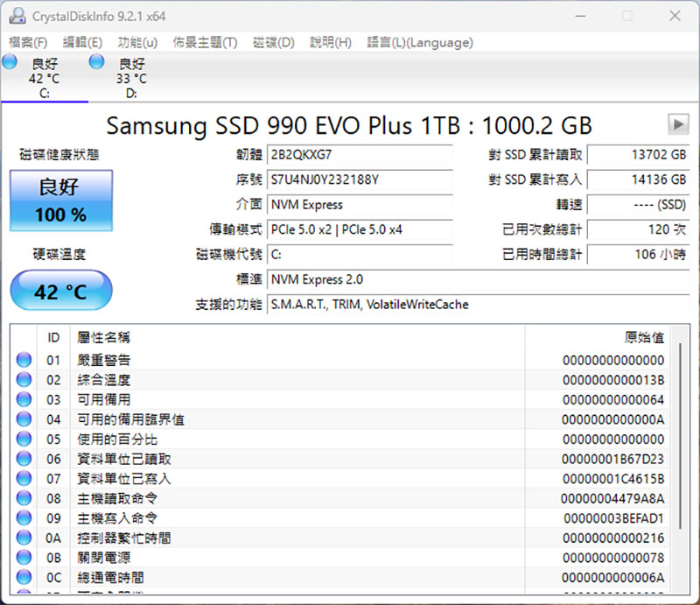Click status orb for attribute 0B 關閉電源
Image resolution: width=700 pixels, height=605 pixels.
tap(24, 558)
